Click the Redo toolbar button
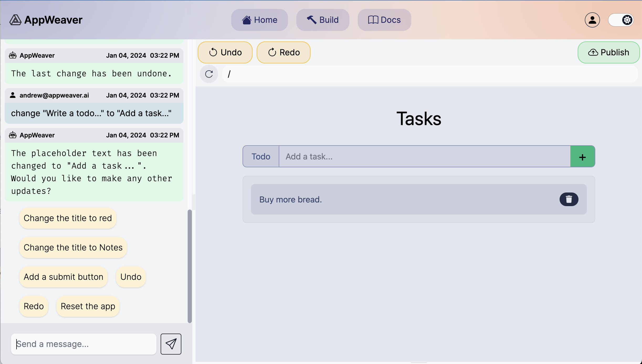 click(283, 52)
